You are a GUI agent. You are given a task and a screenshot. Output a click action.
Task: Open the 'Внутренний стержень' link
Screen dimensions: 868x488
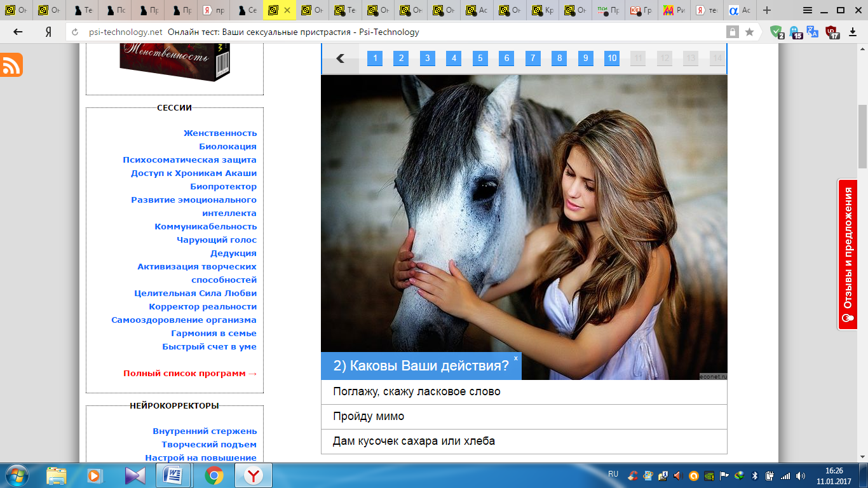(x=205, y=431)
